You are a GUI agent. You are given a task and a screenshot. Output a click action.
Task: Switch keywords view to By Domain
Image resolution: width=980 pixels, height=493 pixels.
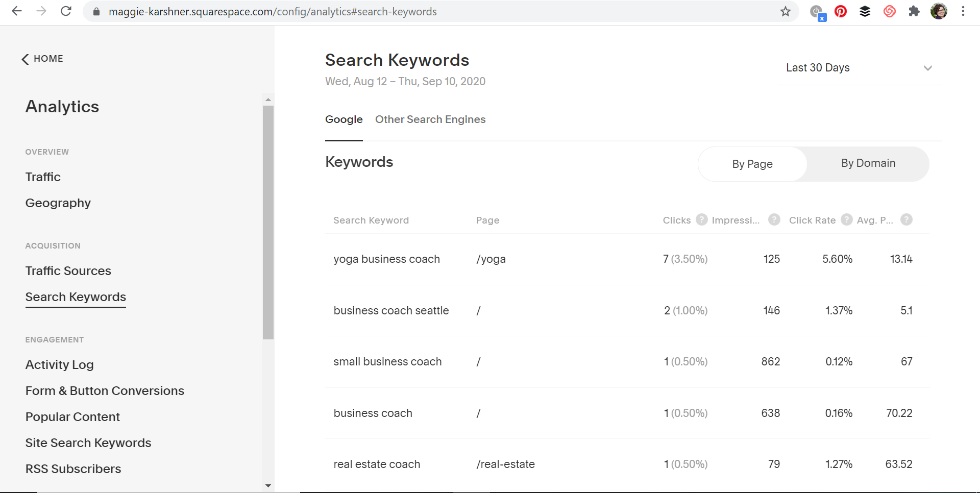[x=868, y=163]
